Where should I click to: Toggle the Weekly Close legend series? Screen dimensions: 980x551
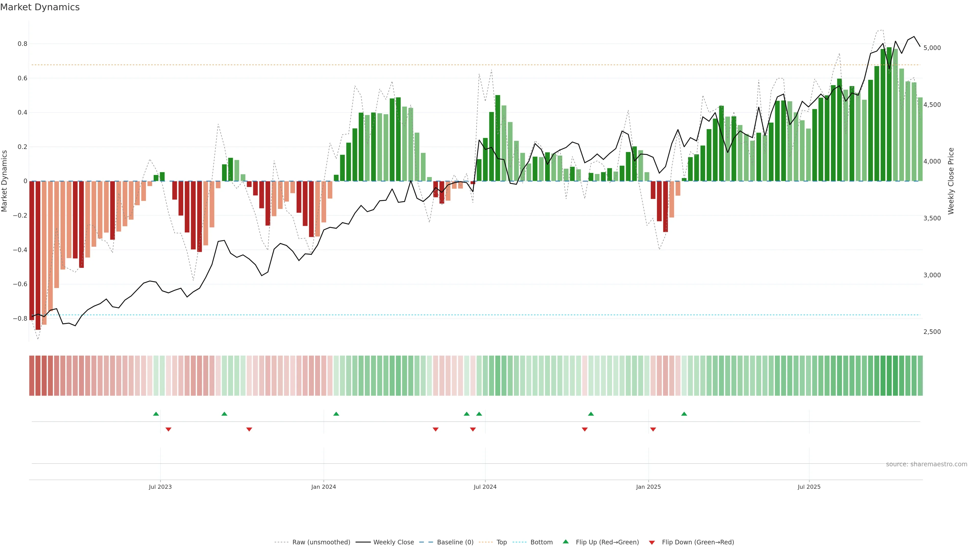tap(393, 542)
